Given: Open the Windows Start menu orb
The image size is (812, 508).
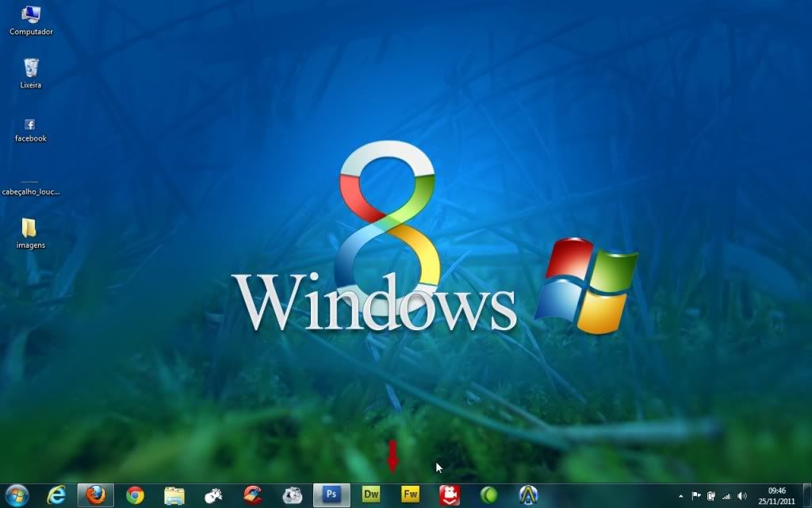Looking at the screenshot, I should pyautogui.click(x=16, y=495).
